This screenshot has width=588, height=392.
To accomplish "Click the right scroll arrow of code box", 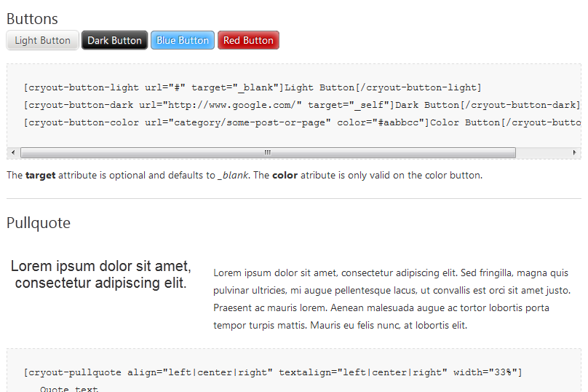I will [x=574, y=152].
